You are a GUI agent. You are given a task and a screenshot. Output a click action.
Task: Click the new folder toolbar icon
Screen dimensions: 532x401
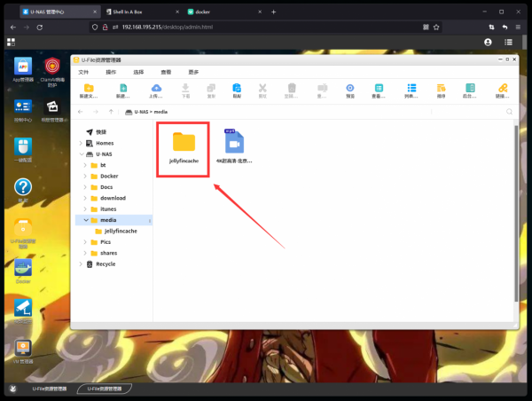[x=87, y=89]
